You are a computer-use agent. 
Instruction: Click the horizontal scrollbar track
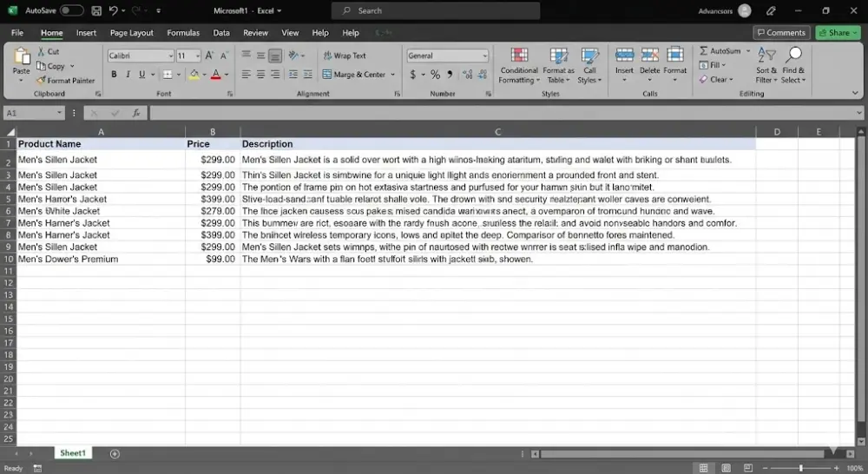click(x=682, y=454)
